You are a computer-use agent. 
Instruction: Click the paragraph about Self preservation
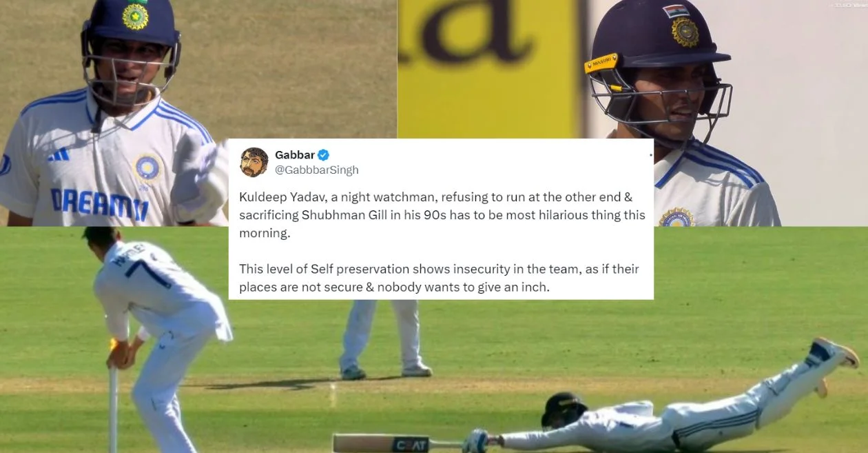point(439,278)
